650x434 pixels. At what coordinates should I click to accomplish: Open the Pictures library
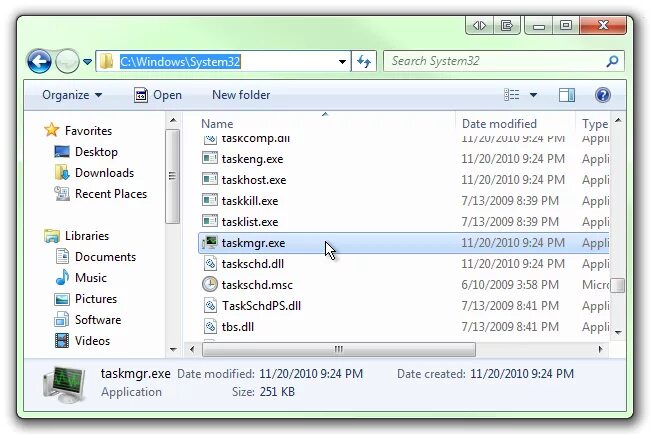pyautogui.click(x=96, y=299)
